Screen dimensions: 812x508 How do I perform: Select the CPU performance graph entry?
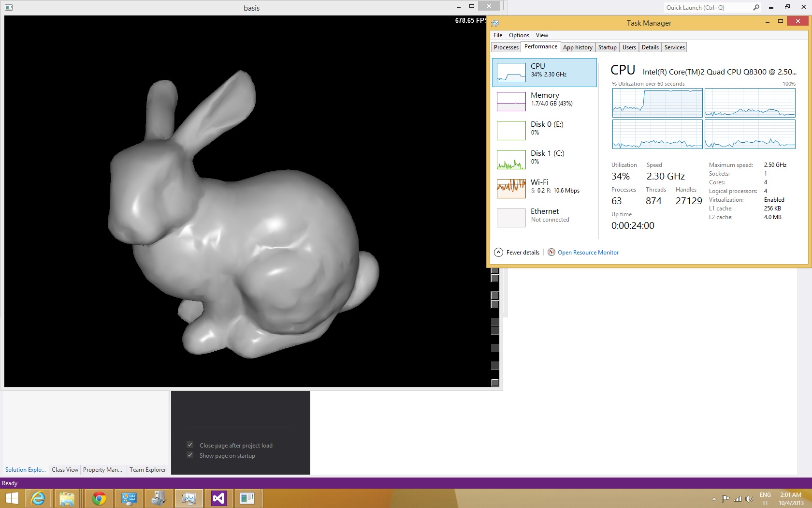tap(544, 73)
